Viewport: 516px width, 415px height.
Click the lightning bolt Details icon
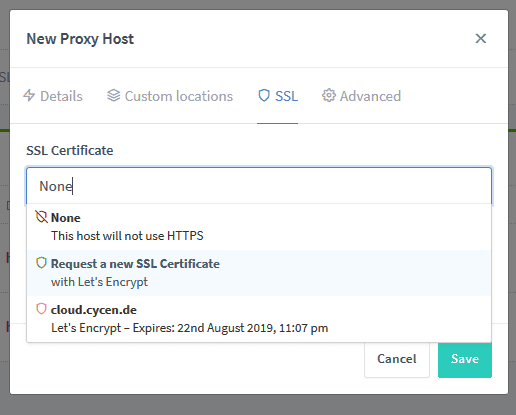point(29,96)
